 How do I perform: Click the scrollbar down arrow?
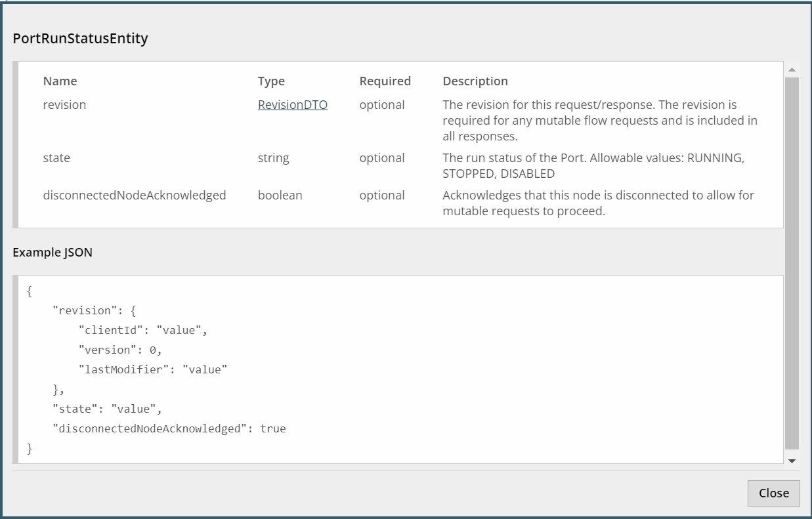792,461
